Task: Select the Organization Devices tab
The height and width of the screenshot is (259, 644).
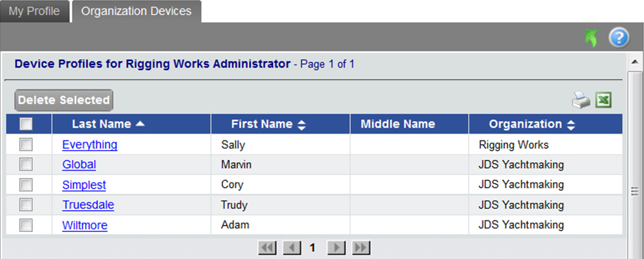Action: [x=136, y=12]
